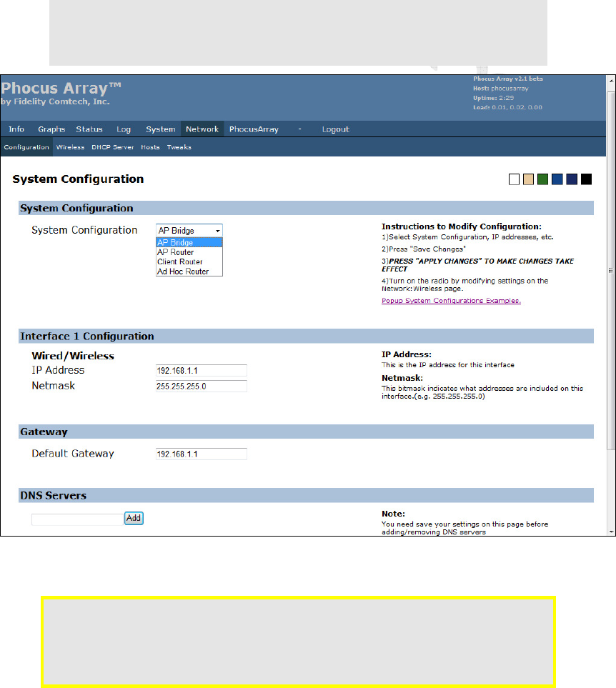Click the 'Gateway' section header

(307, 432)
